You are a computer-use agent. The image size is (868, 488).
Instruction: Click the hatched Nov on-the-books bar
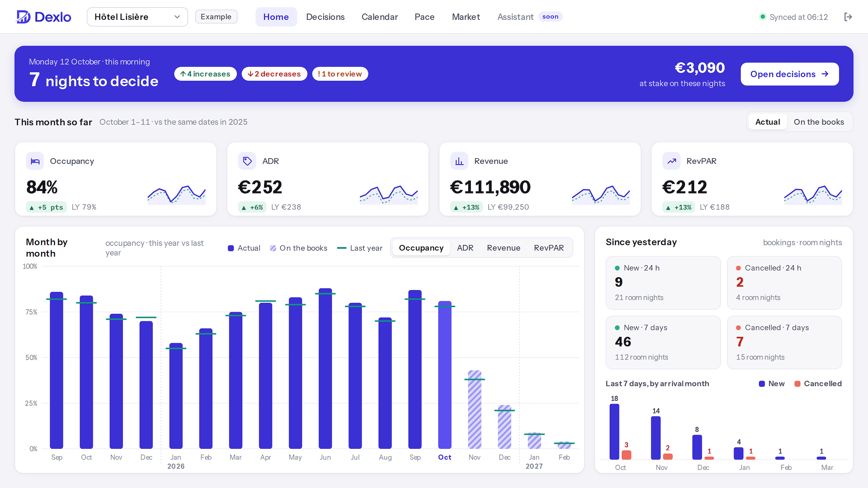474,410
